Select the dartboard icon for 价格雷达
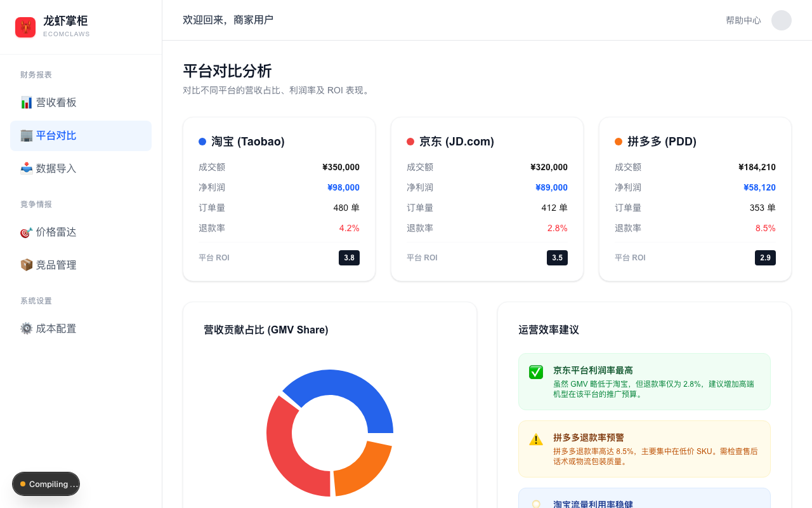 [x=26, y=232]
